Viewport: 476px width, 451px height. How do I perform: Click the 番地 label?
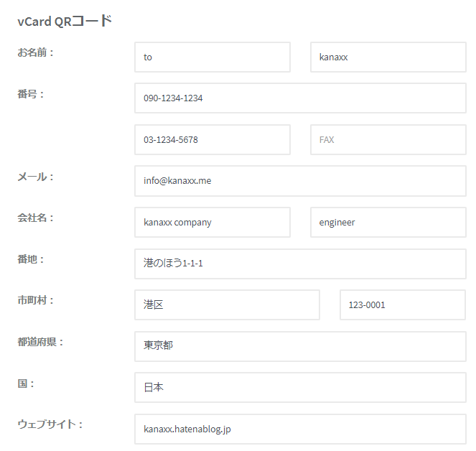tap(31, 259)
